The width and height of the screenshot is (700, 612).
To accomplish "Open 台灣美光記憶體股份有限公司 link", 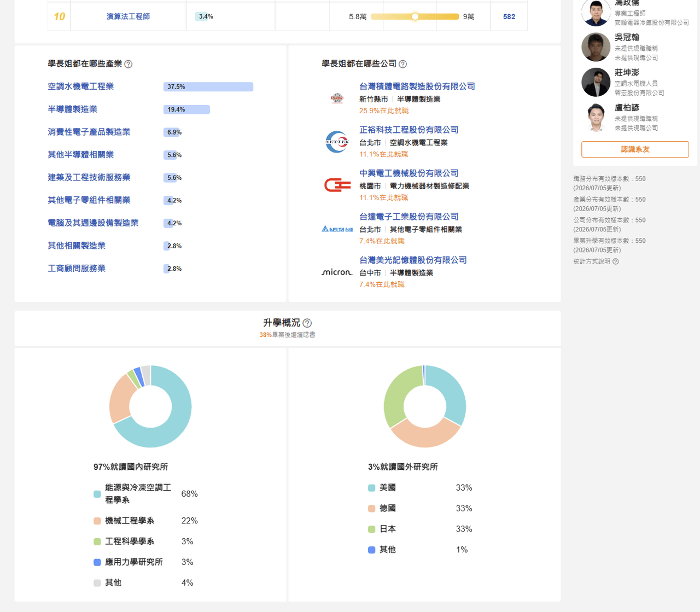I will coord(413,260).
